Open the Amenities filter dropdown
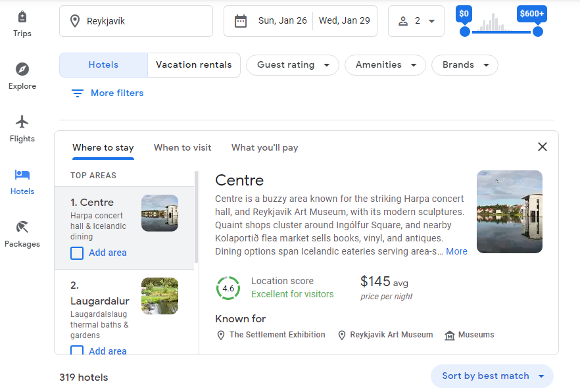The width and height of the screenshot is (580, 392). pos(385,65)
